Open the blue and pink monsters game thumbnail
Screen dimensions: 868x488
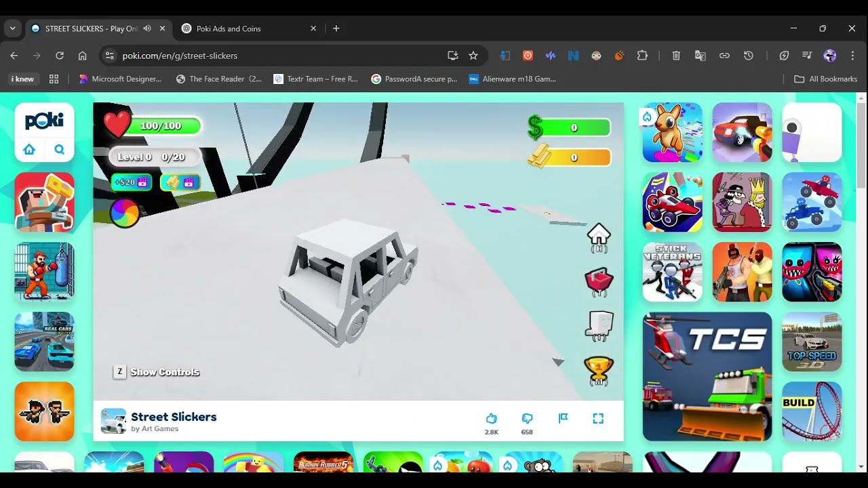click(x=812, y=272)
